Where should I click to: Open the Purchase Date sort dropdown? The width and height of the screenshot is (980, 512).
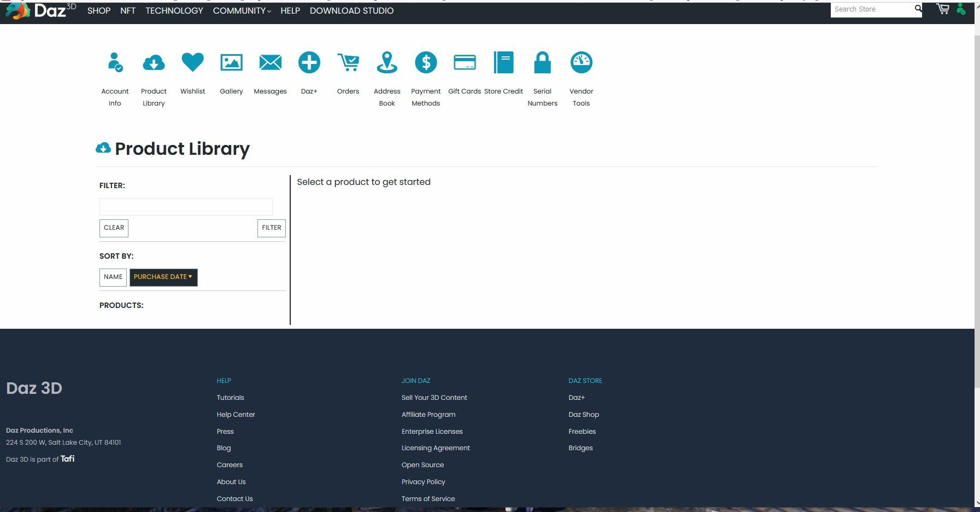(163, 277)
